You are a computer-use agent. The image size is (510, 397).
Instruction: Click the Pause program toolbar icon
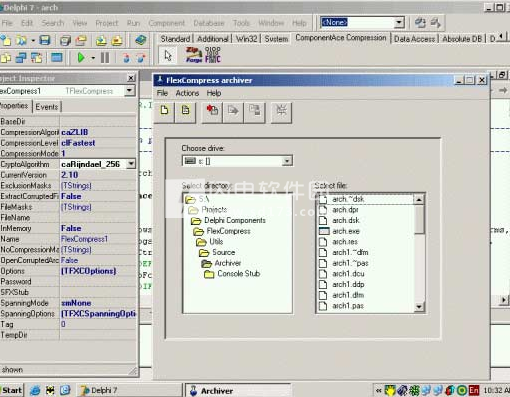point(105,58)
